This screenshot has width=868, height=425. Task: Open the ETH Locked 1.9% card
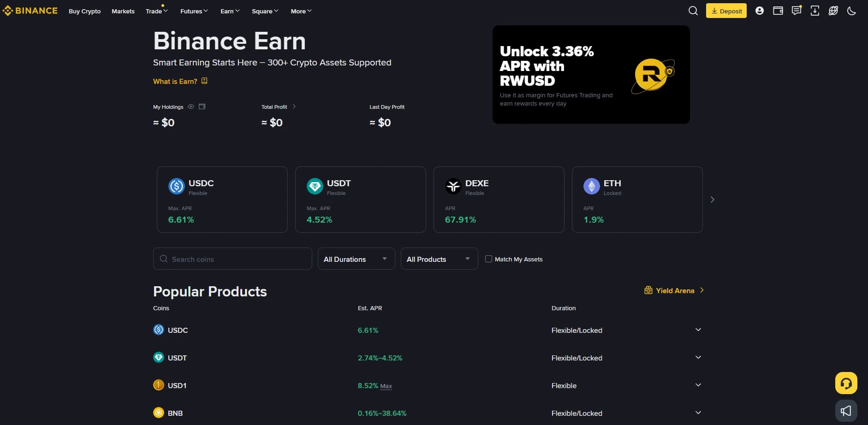[637, 200]
